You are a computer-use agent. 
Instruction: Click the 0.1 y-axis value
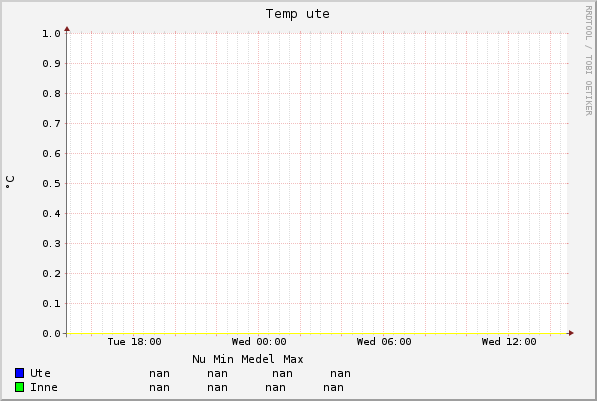coord(51,304)
